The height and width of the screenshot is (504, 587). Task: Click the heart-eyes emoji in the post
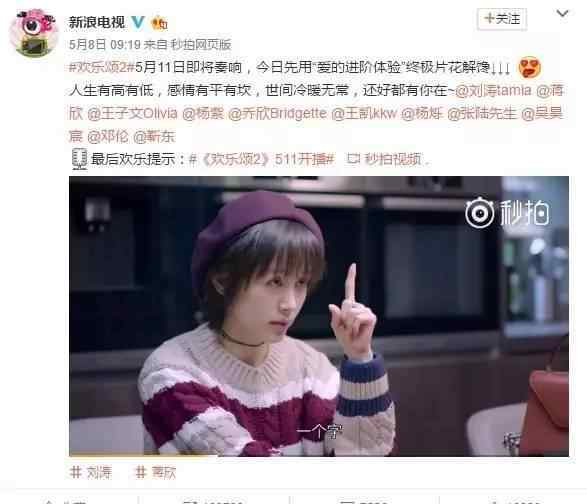529,67
